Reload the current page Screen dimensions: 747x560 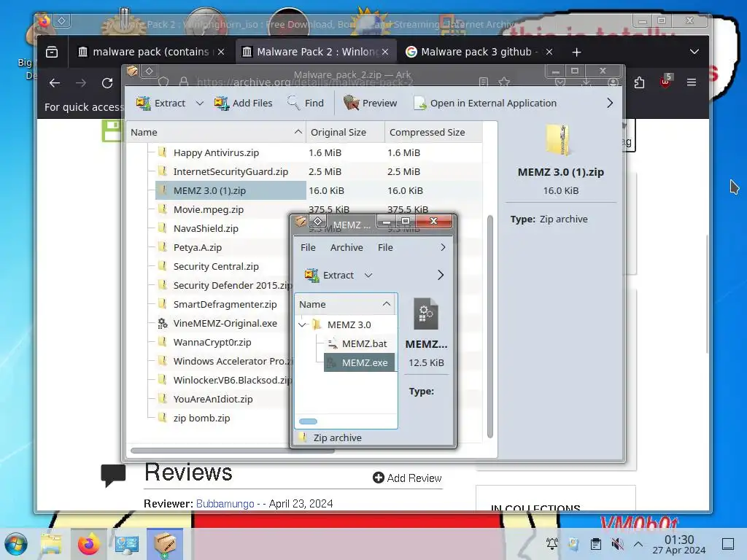107,83
